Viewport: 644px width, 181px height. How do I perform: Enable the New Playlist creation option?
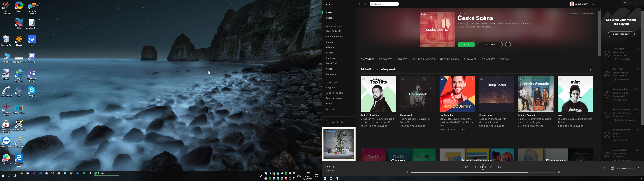pos(335,122)
